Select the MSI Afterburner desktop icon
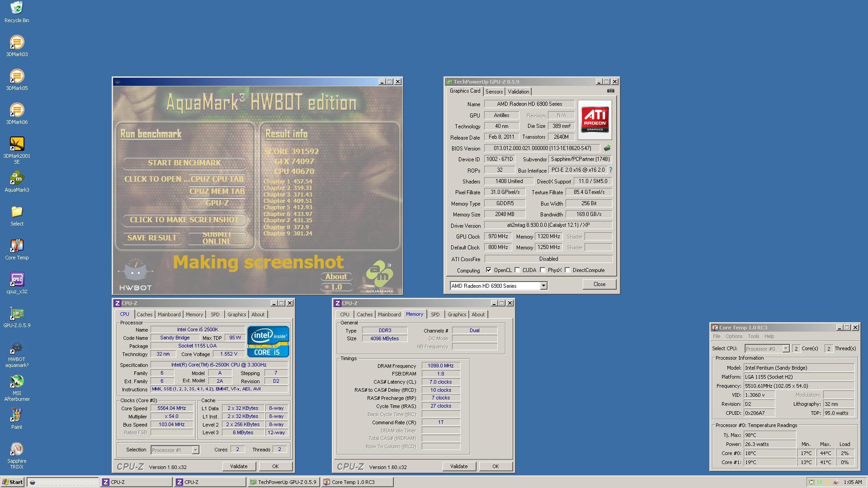The image size is (868, 488). click(17, 389)
